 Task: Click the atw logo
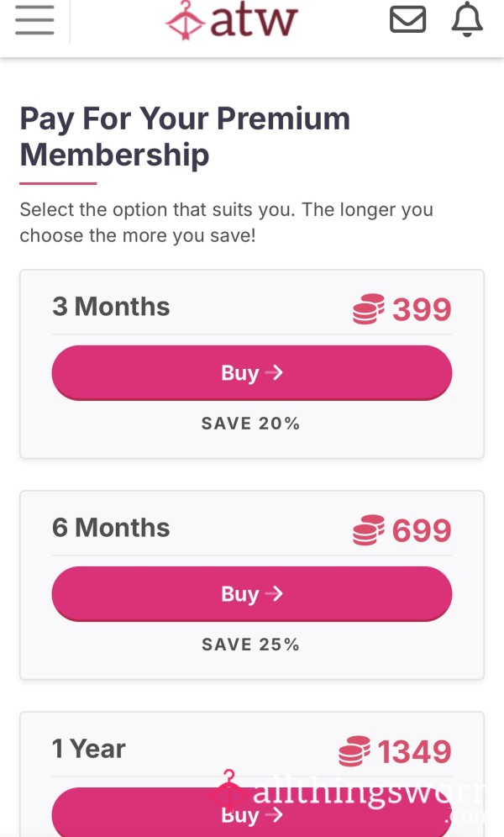231,20
